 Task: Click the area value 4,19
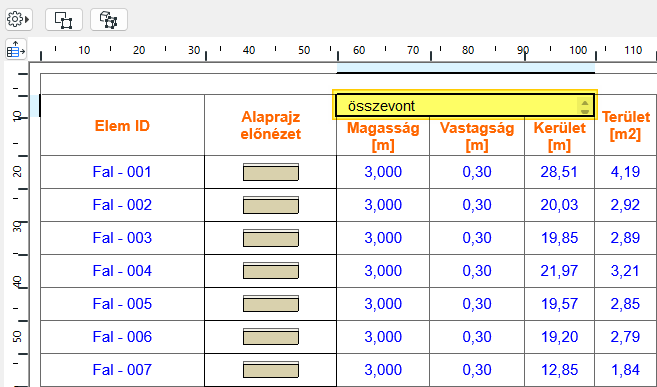coord(625,172)
